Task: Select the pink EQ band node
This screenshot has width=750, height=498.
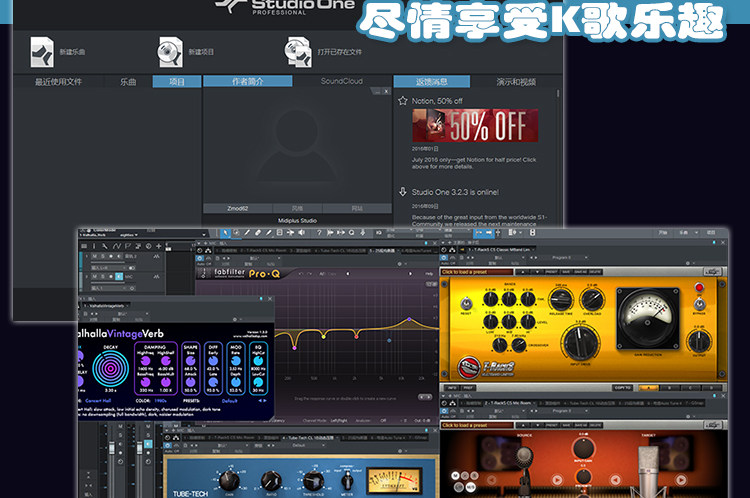Action: (x=295, y=348)
